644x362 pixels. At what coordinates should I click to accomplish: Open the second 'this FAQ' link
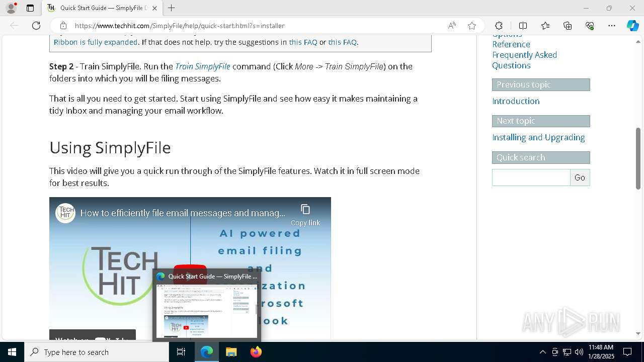tap(342, 42)
